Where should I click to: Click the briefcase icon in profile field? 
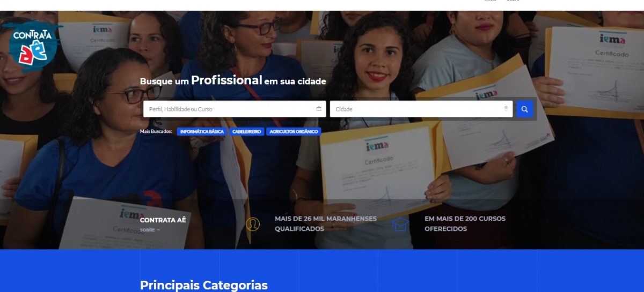tap(319, 109)
